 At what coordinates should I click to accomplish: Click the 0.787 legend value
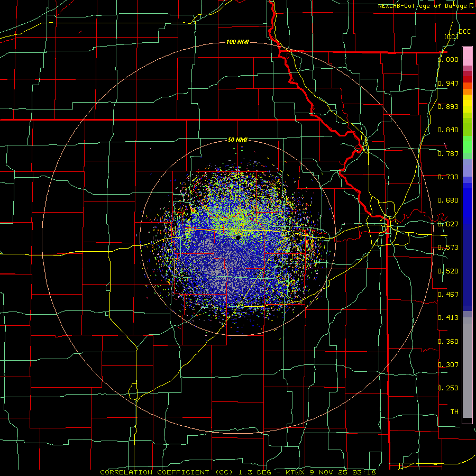click(x=448, y=153)
